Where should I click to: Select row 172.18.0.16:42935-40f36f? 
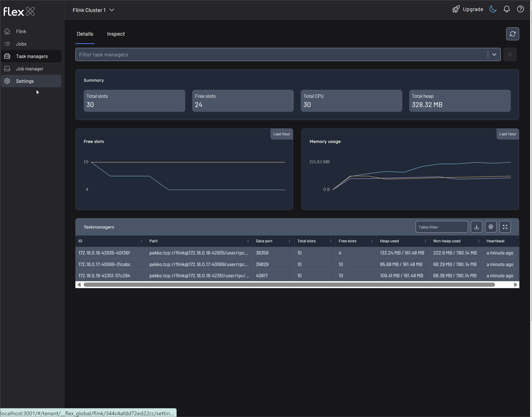297,253
